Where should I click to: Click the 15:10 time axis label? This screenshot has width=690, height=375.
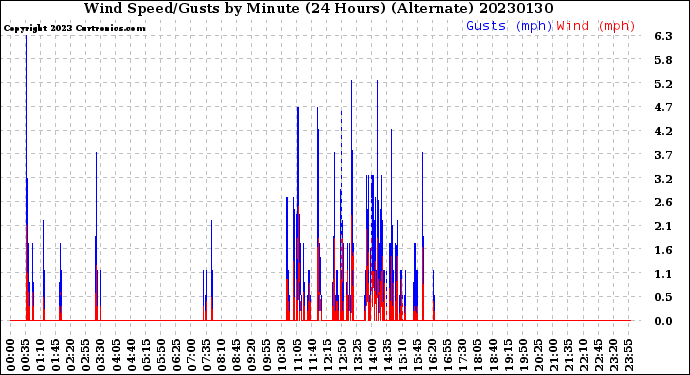click(x=402, y=355)
